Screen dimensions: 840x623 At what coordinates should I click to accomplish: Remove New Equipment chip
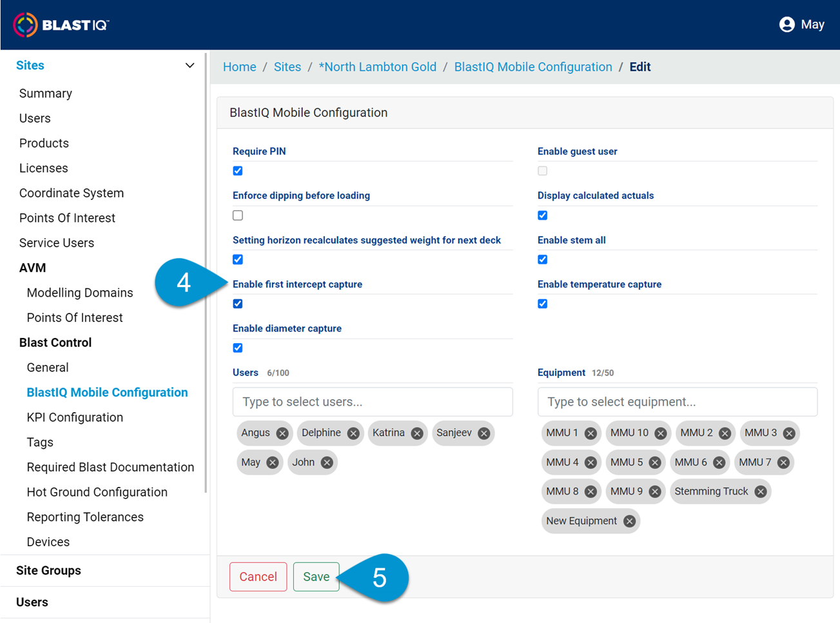click(630, 521)
